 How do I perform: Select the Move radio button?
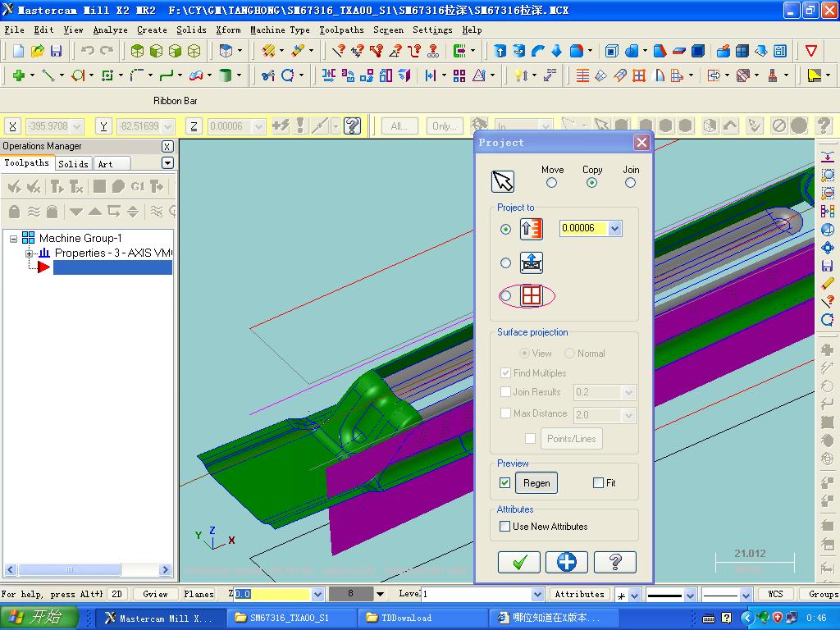551,183
